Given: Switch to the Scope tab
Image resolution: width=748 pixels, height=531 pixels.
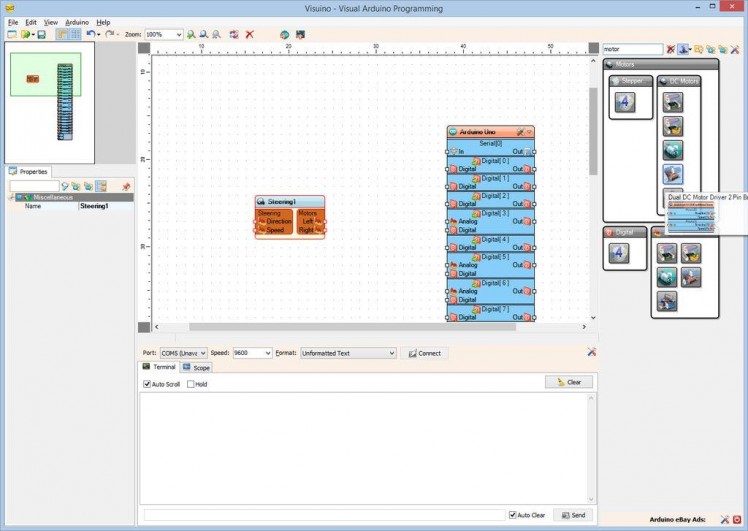Looking at the screenshot, I should coord(196,367).
